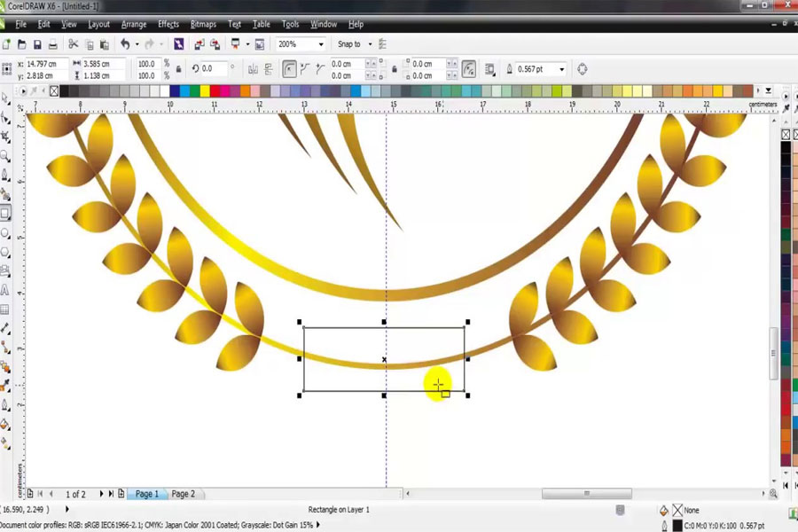Screen dimensions: 798x532
Task: Toggle the scalloped corner option
Action: pos(305,69)
